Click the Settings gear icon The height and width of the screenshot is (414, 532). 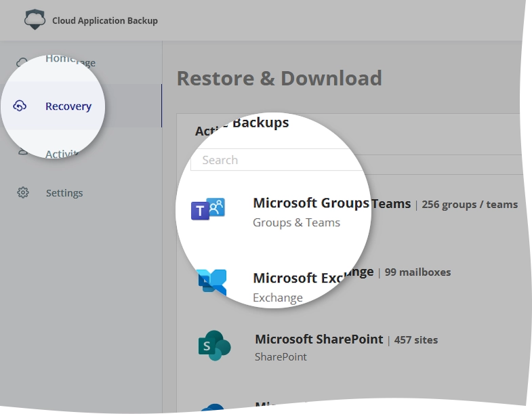coord(23,192)
